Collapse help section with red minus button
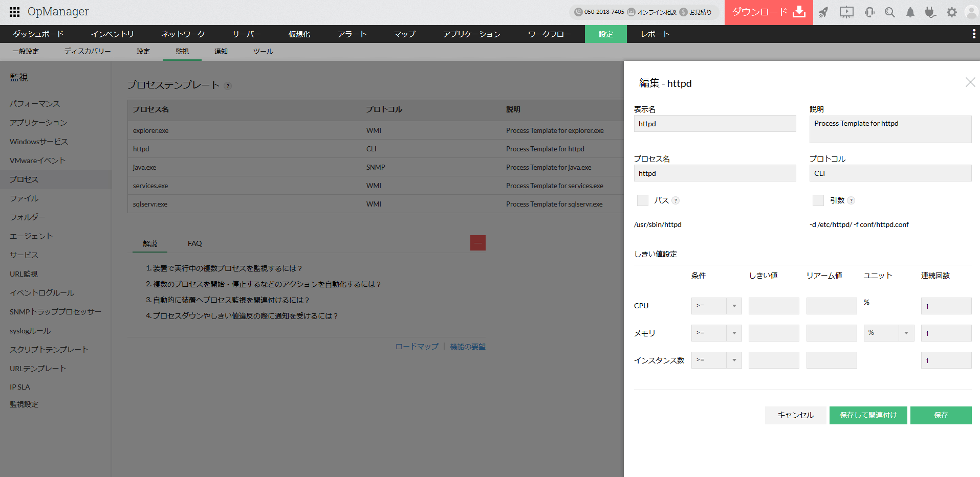Image resolution: width=980 pixels, height=477 pixels. click(478, 243)
